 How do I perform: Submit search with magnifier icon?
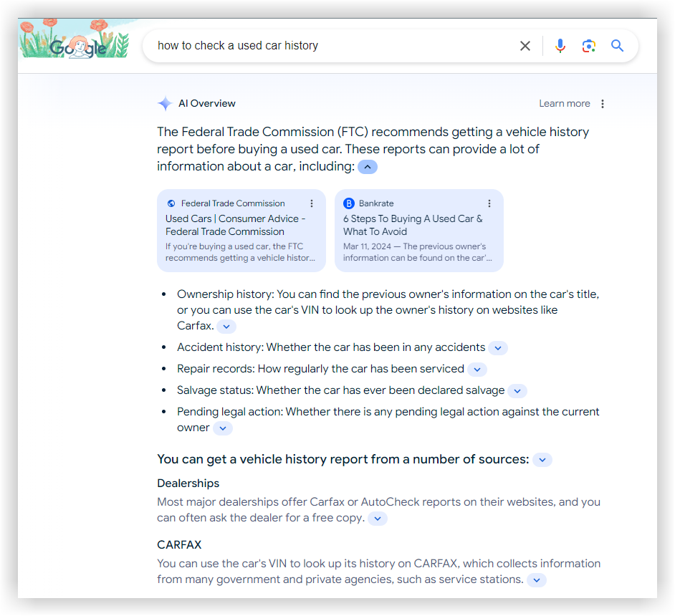617,46
